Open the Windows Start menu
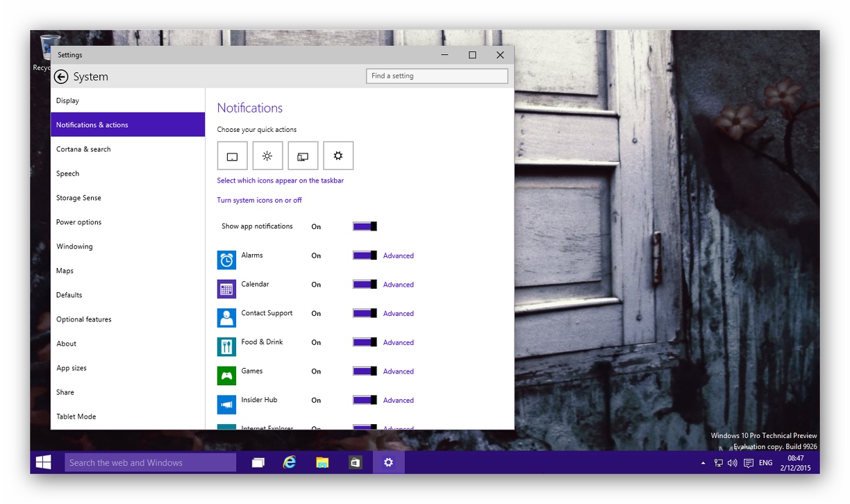850x504 pixels. tap(43, 462)
